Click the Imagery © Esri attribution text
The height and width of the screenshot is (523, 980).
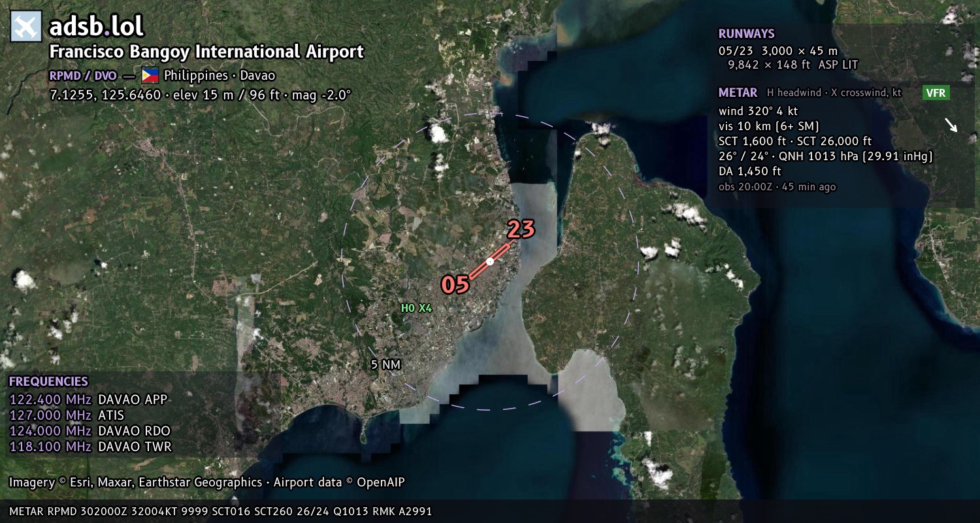coord(206,482)
